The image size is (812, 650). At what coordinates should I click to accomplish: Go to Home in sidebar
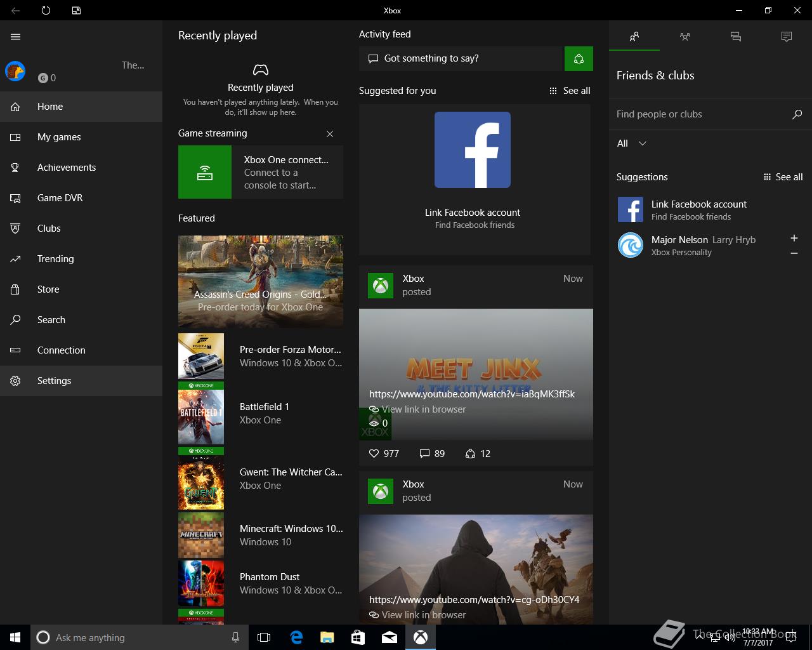pos(81,107)
